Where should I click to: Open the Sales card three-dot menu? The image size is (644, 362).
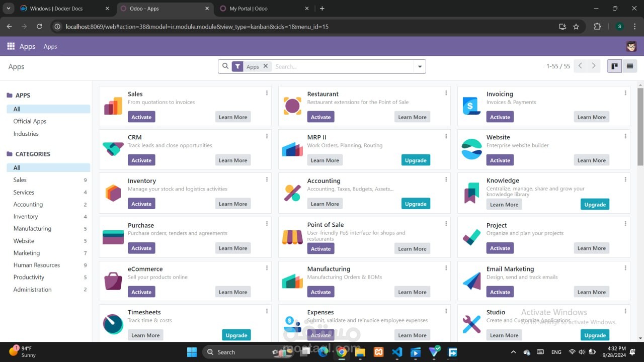click(267, 93)
